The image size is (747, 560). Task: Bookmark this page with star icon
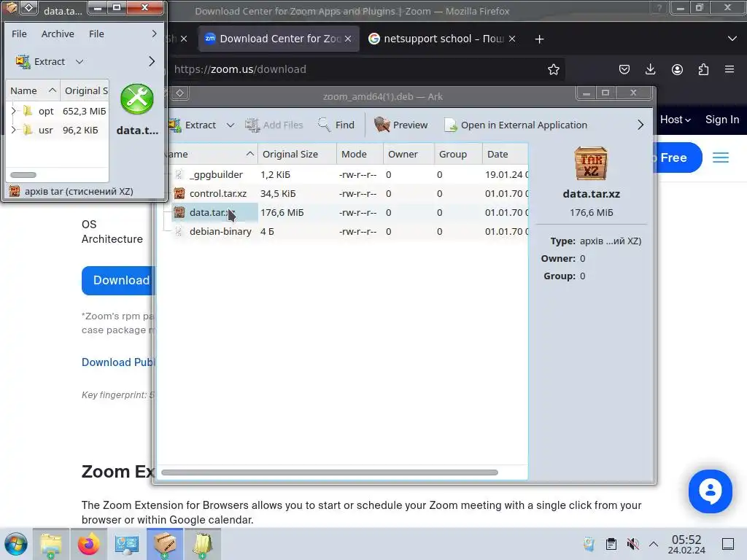pos(553,69)
